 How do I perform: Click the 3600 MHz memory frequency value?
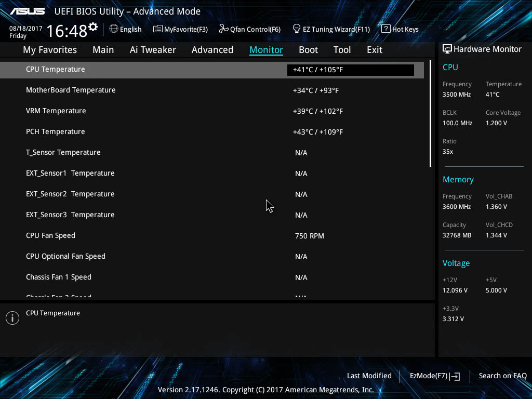[x=456, y=207]
